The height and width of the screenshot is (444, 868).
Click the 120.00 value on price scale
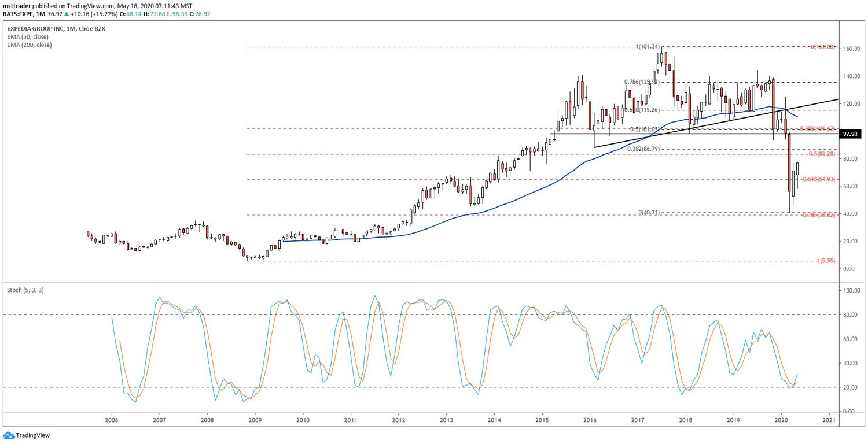pos(851,104)
